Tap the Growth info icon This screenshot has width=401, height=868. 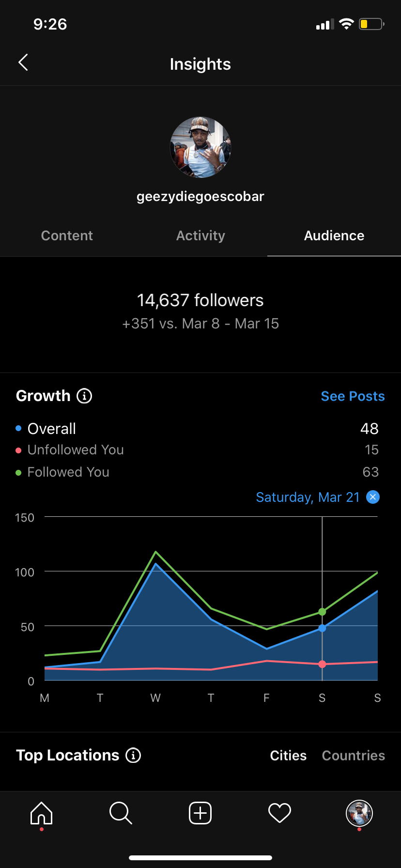[84, 396]
